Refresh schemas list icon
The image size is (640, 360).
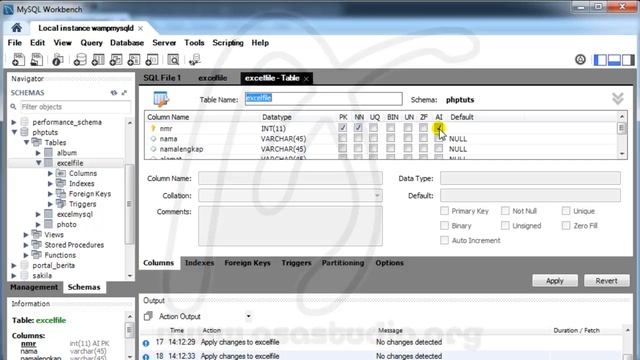coord(114,93)
